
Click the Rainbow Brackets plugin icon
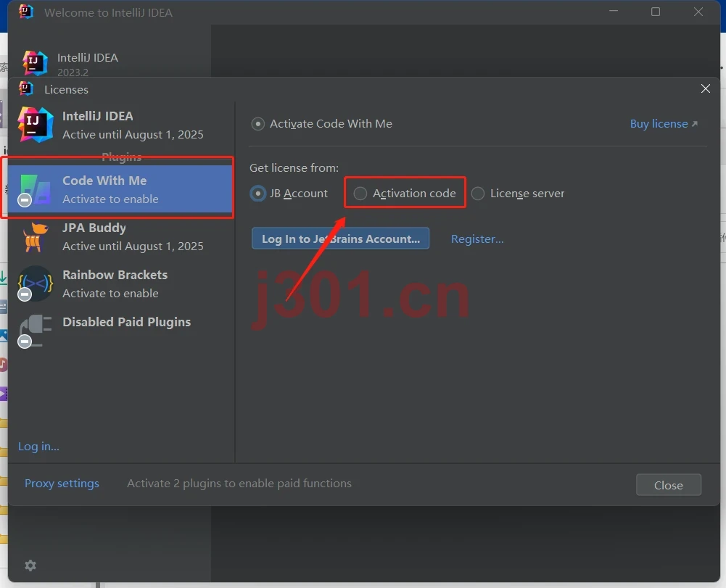pos(36,283)
